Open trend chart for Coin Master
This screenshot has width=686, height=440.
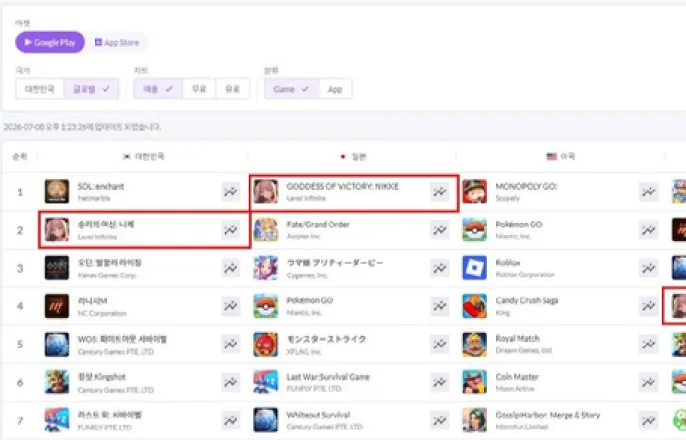[x=649, y=382]
